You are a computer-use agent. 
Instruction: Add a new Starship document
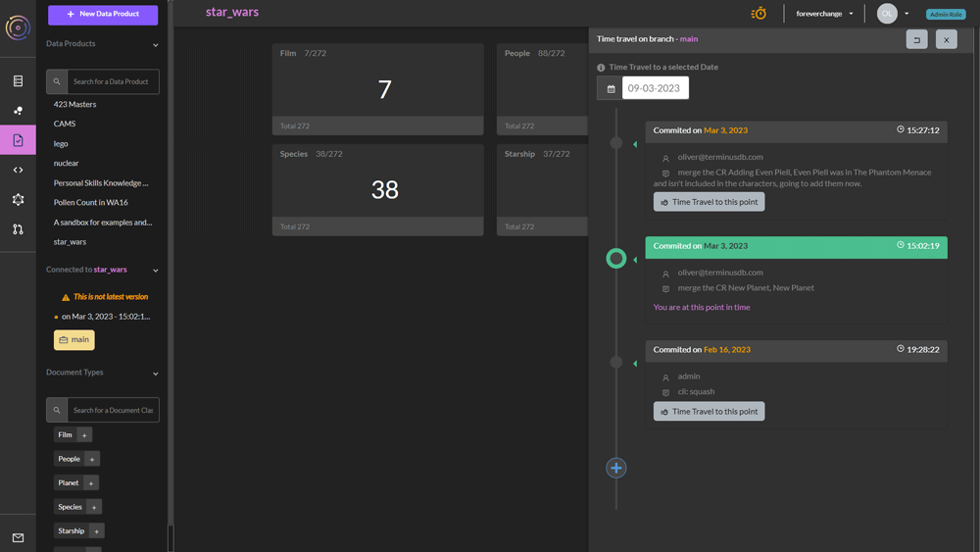coord(97,530)
